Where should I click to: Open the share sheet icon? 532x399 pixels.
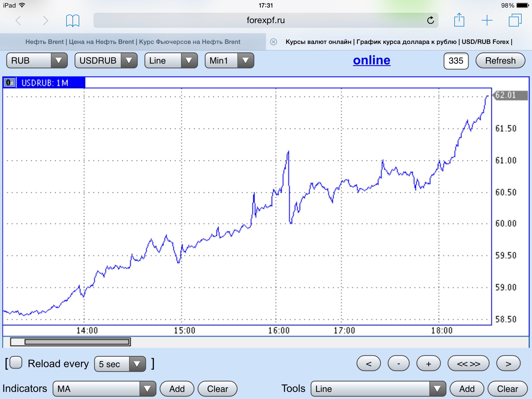click(x=459, y=20)
